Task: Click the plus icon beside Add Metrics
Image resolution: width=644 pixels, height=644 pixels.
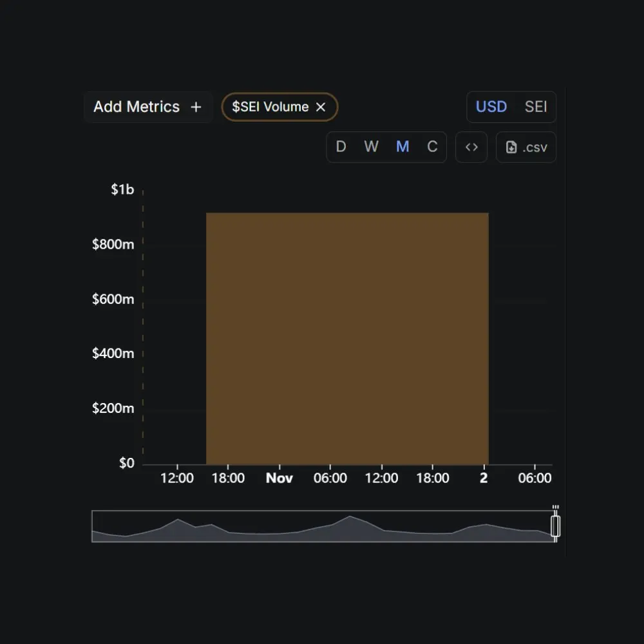Action: pos(196,107)
